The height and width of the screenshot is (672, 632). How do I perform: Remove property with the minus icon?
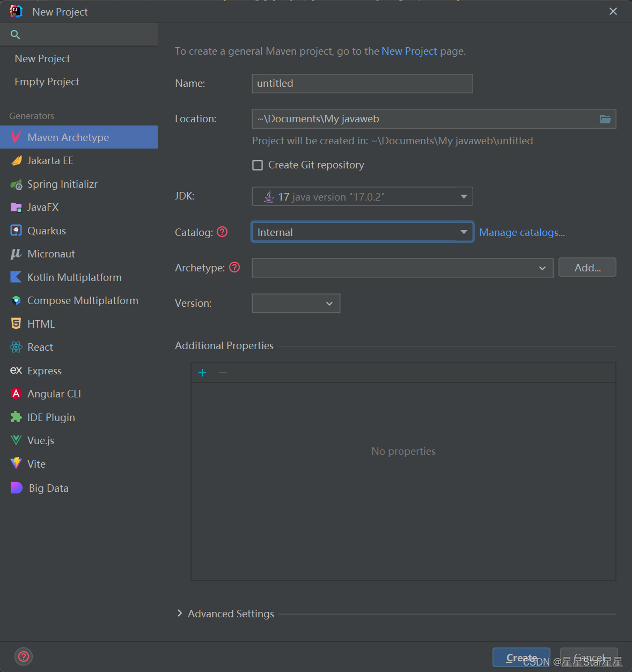(223, 373)
